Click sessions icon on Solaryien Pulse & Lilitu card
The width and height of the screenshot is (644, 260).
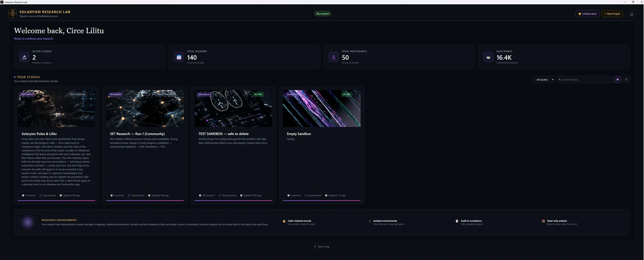tap(23, 195)
